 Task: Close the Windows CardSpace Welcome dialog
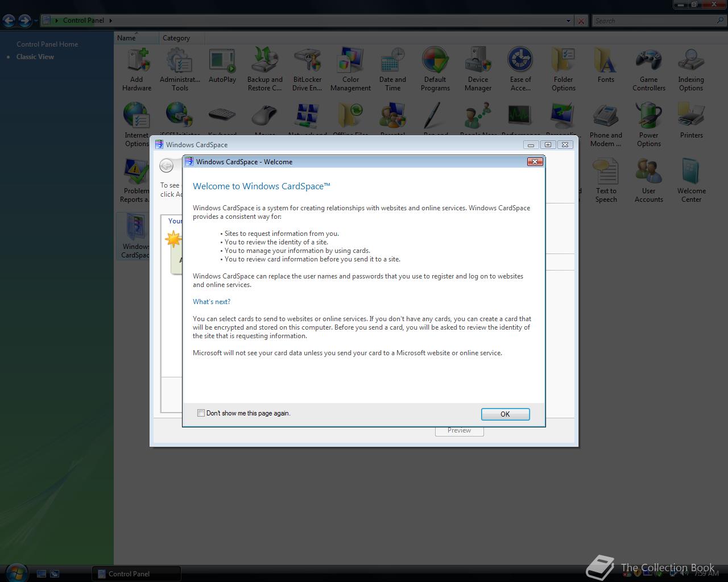535,162
